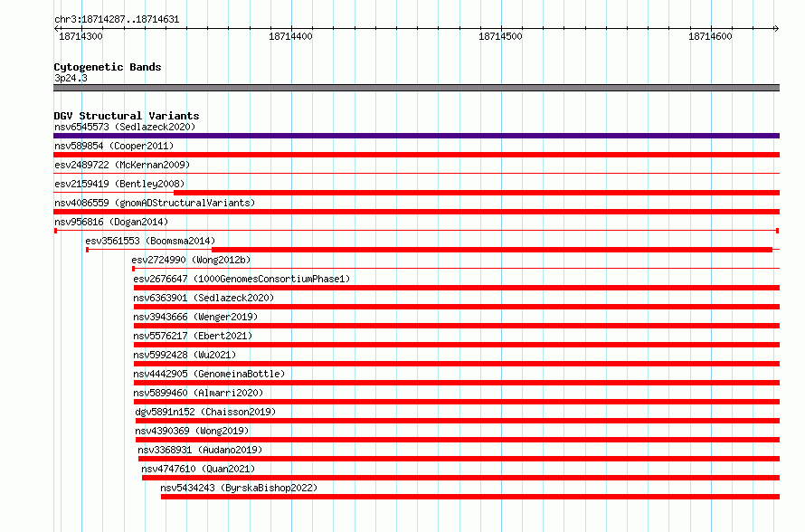Select nsv3368931 (Audano2019) entry
The height and width of the screenshot is (532, 805).
pyautogui.click(x=200, y=450)
